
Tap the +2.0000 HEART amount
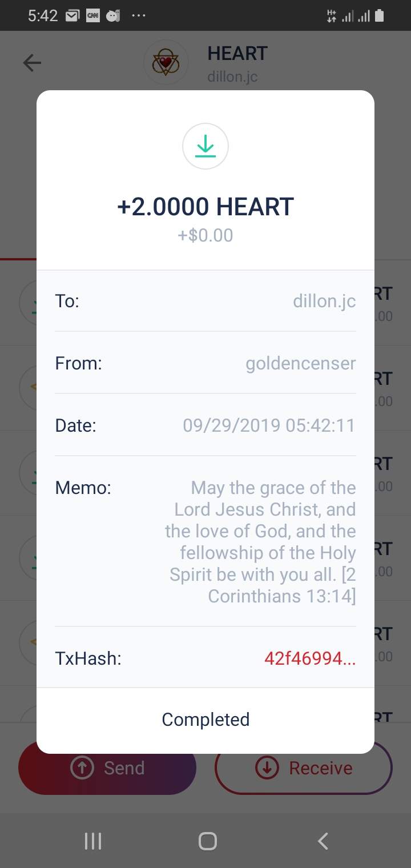[205, 207]
